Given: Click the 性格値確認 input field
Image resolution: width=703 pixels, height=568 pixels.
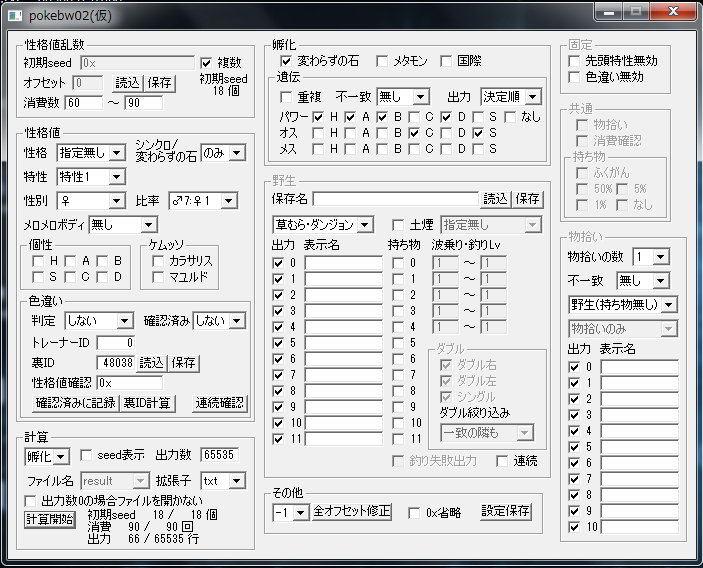Looking at the screenshot, I should [130, 383].
